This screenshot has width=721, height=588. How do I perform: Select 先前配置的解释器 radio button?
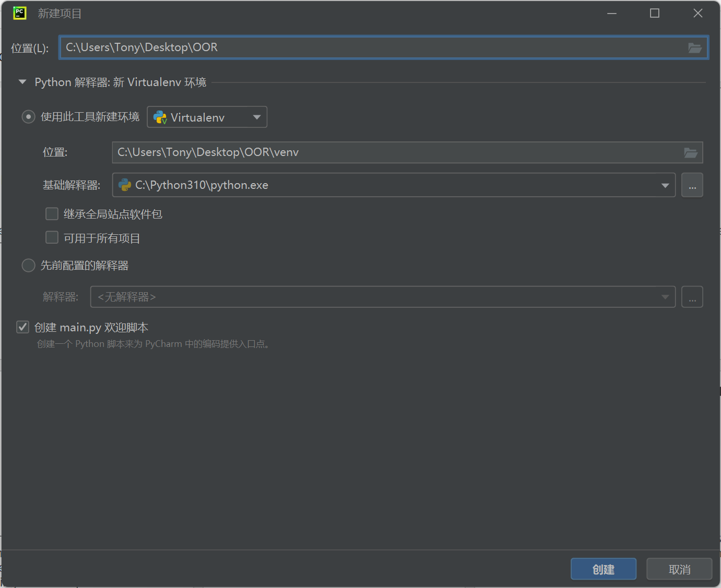(28, 266)
